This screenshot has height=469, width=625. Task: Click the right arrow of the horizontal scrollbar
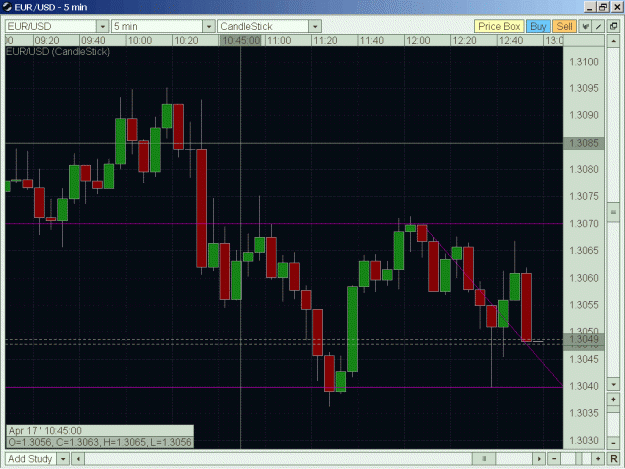539,459
